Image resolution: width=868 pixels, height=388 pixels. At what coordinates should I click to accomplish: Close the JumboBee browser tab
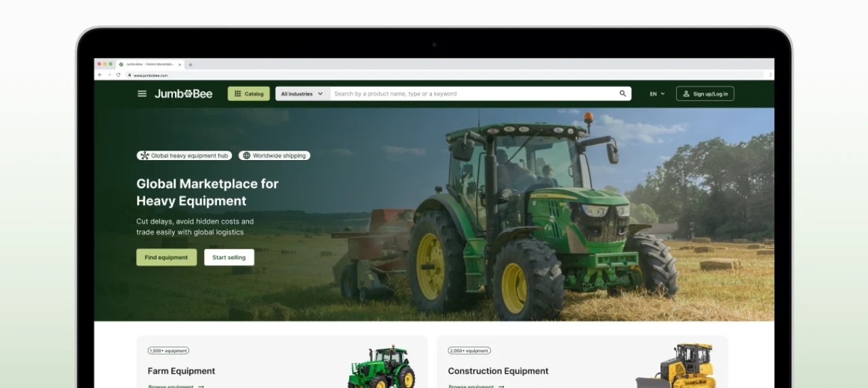(180, 64)
